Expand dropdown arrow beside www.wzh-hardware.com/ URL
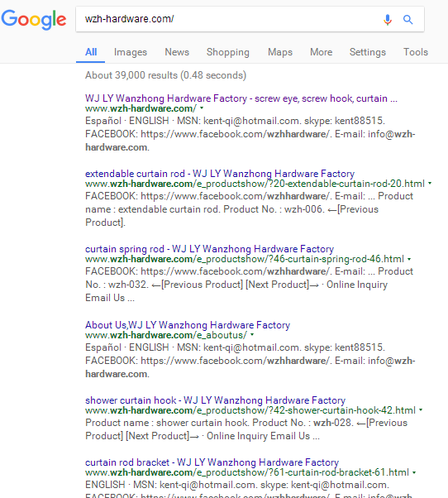The image size is (448, 498). [202, 108]
